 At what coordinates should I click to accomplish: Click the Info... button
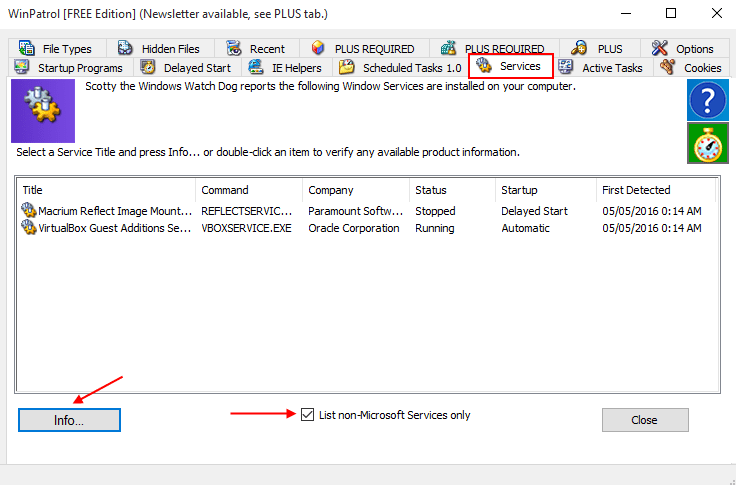[69, 420]
